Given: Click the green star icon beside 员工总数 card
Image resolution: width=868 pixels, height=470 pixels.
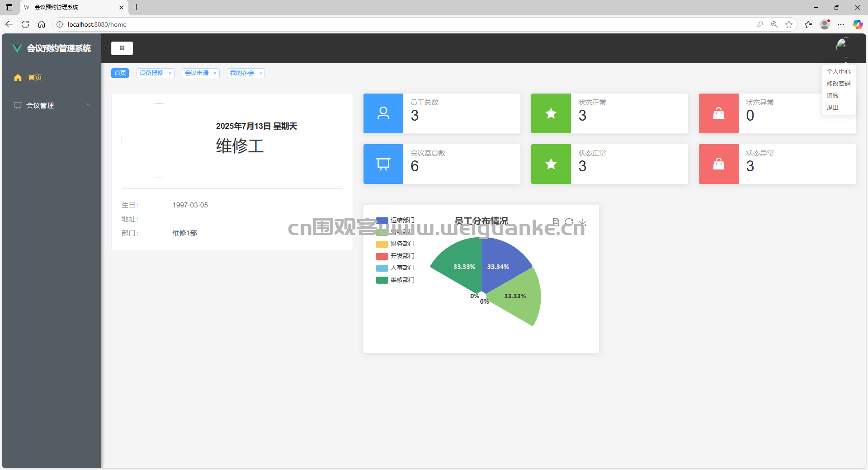Looking at the screenshot, I should pyautogui.click(x=551, y=113).
